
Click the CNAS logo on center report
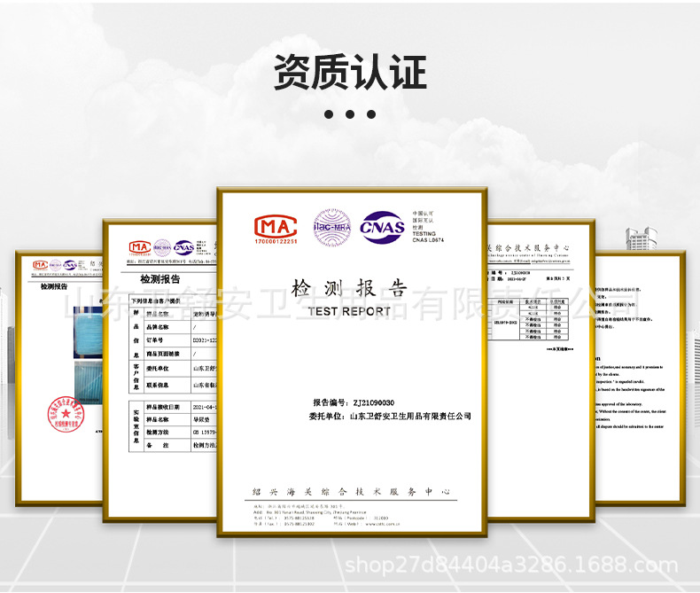(383, 227)
